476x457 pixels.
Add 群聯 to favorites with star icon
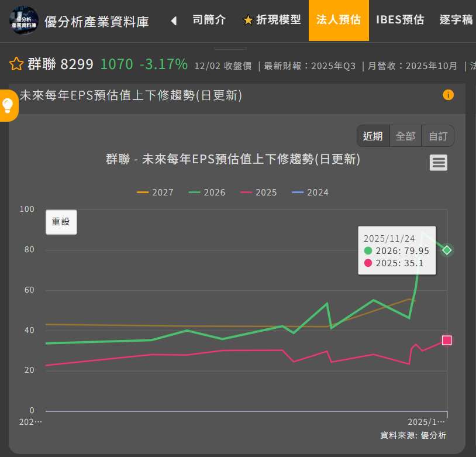16,64
